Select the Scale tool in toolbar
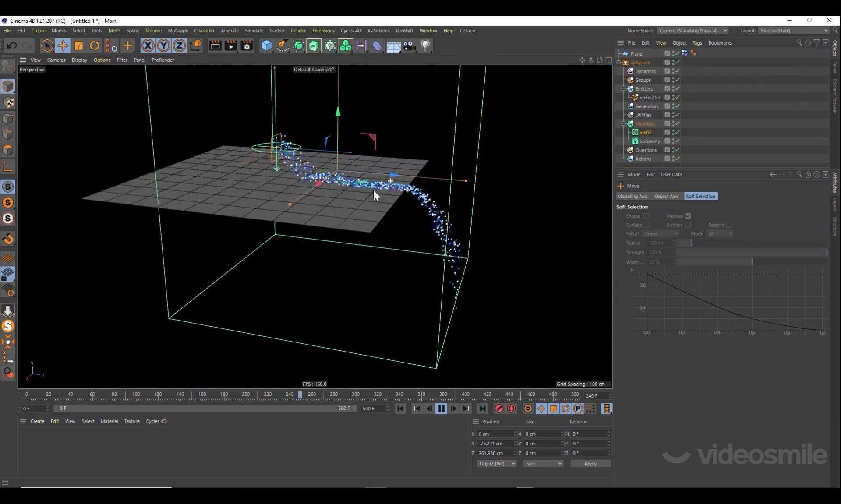The height and width of the screenshot is (504, 841). pos(79,46)
